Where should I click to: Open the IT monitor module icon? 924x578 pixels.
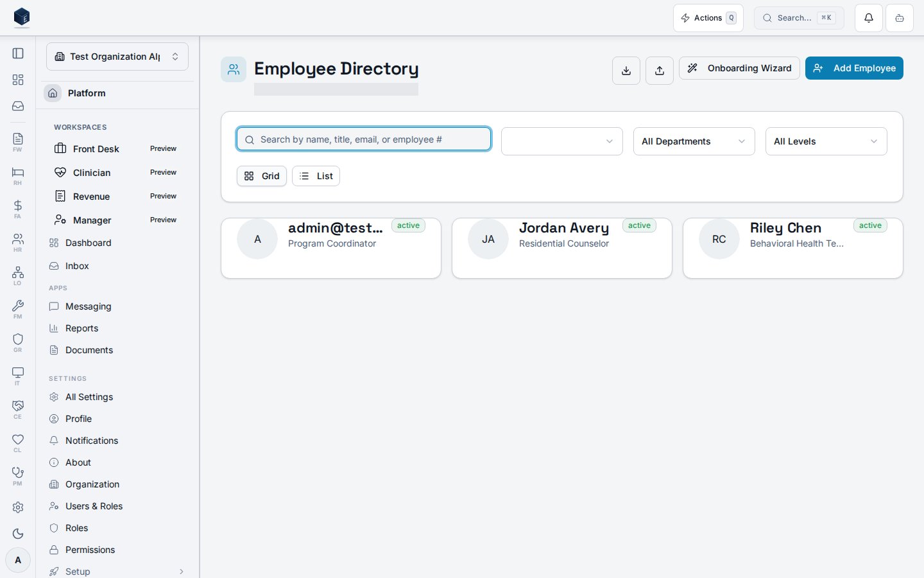tap(18, 376)
